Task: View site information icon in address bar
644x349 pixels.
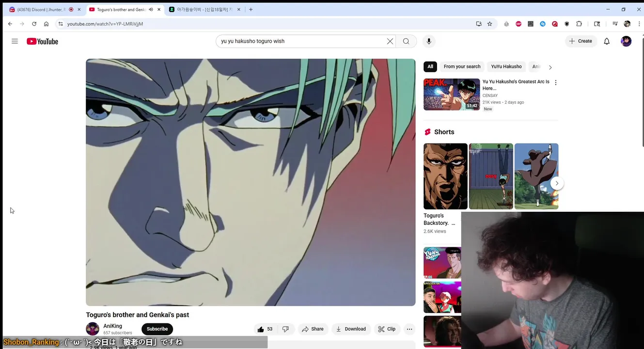Action: 61,24
